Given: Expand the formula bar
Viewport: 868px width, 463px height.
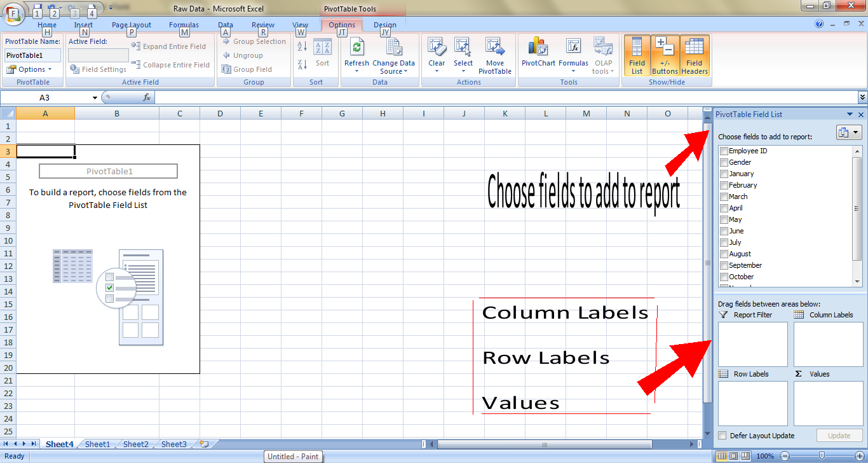Looking at the screenshot, I should 862,97.
